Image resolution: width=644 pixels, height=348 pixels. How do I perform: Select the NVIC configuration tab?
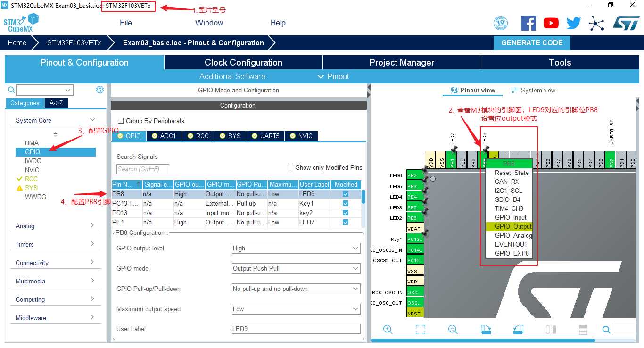[x=301, y=136]
